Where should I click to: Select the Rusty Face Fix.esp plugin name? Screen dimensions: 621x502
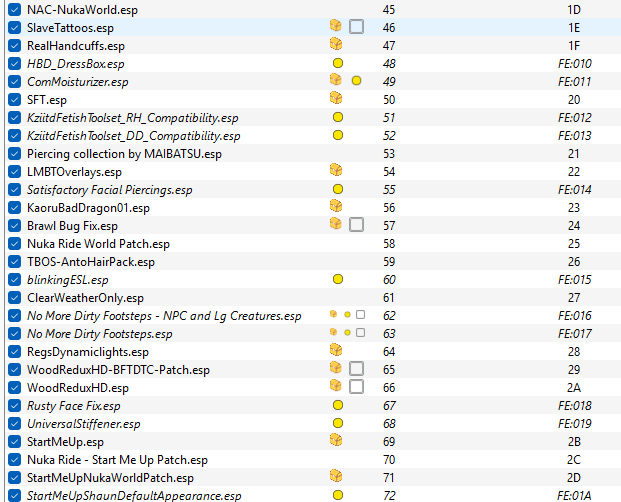(74, 406)
